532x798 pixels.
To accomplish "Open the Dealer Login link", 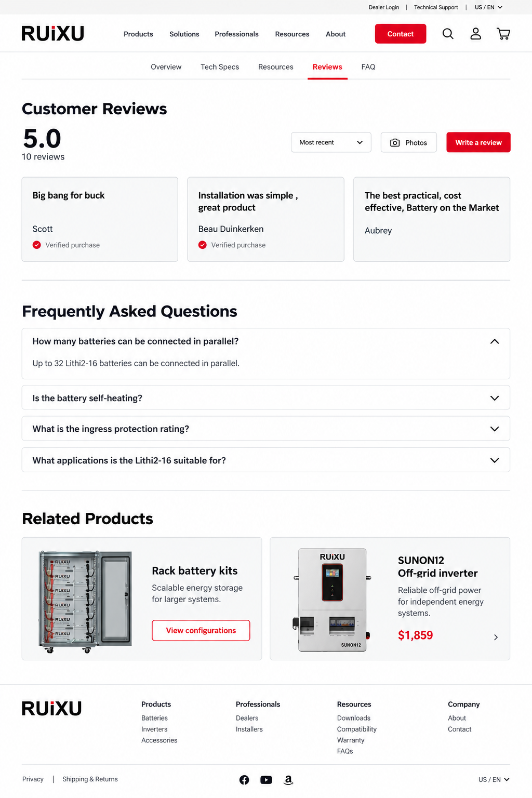I will pos(384,7).
